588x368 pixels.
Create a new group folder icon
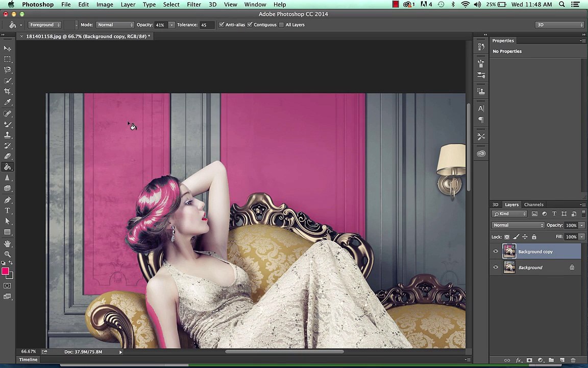tap(551, 360)
